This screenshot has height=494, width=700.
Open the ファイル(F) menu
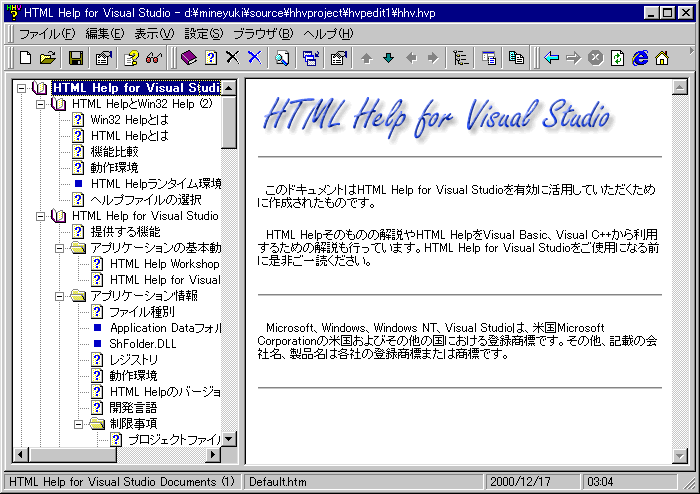(47, 34)
